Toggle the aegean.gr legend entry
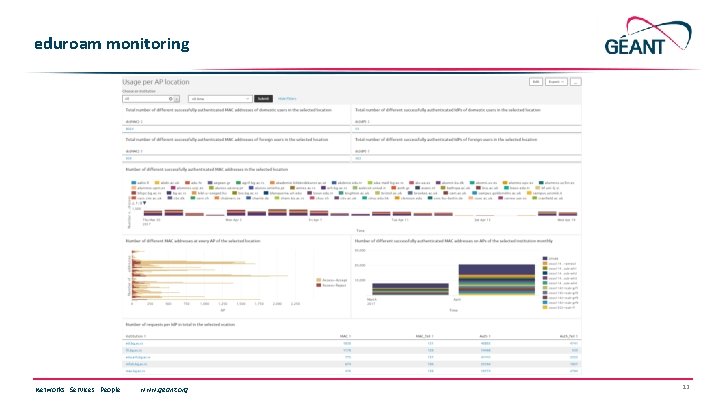 tap(217, 183)
